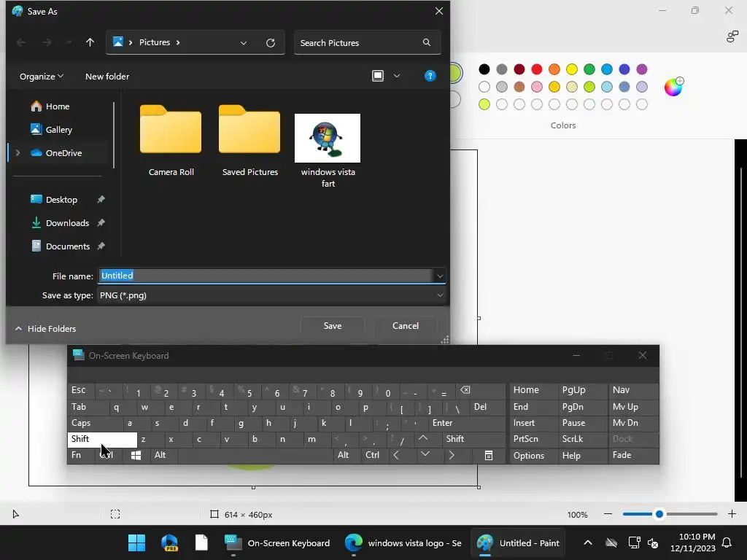Toggle the Caps key on On-Screen Keyboard

click(95, 423)
